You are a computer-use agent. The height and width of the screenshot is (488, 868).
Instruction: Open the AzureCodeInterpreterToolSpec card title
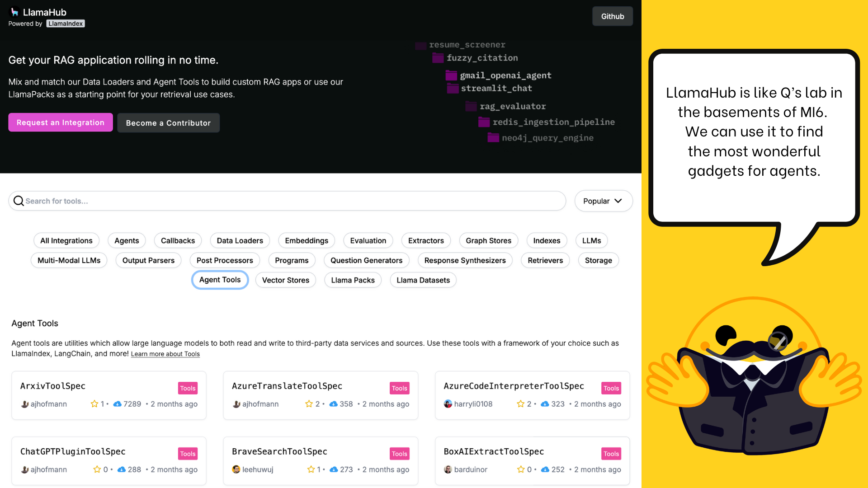point(514,386)
